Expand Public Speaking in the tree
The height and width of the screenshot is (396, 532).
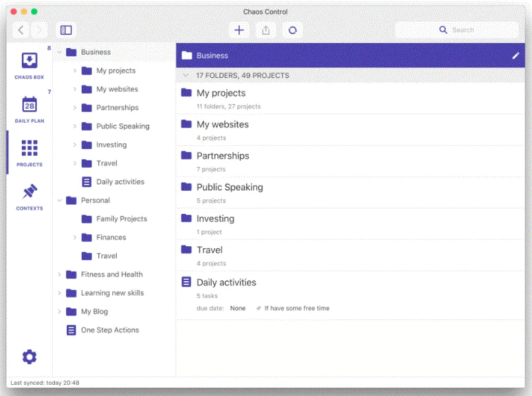pyautogui.click(x=75, y=126)
